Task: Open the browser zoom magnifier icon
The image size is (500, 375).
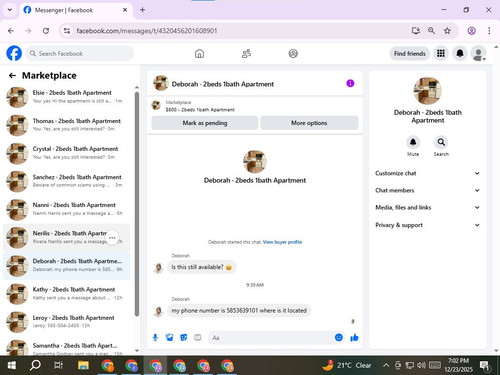Action: [431, 31]
